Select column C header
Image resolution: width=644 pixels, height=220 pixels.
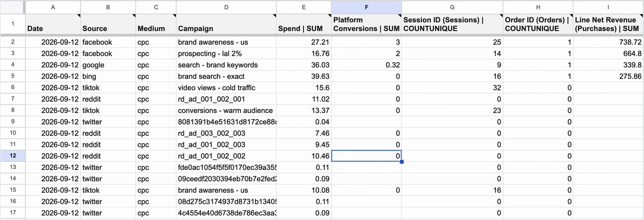pos(156,7)
